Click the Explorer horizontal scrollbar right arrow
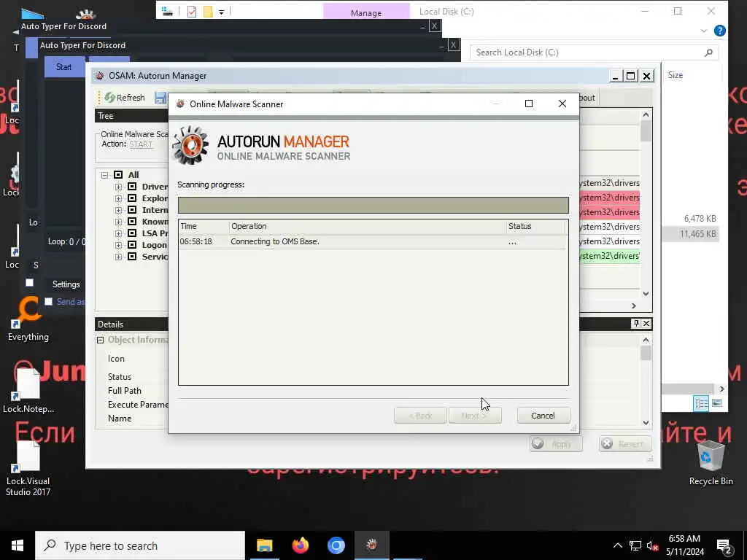The height and width of the screenshot is (560, 747). pos(721,389)
